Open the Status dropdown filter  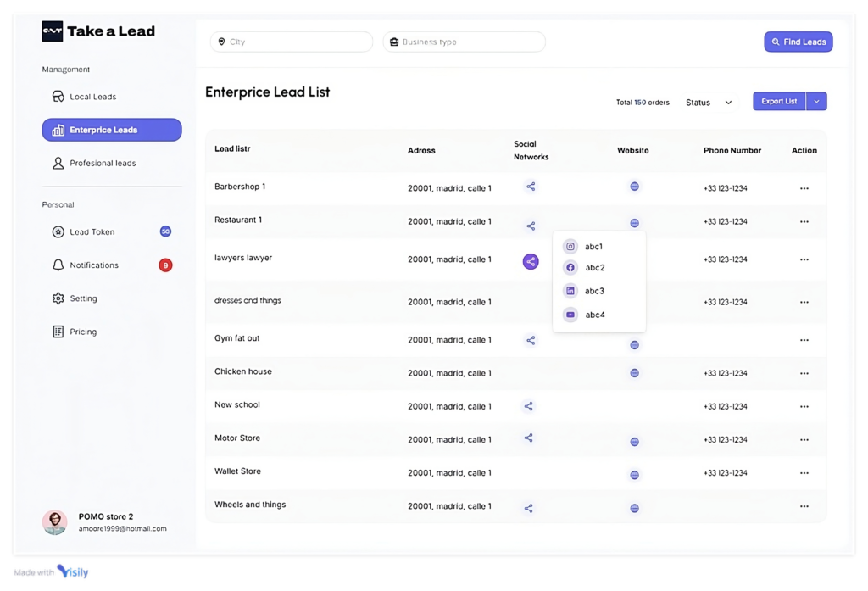[709, 103]
